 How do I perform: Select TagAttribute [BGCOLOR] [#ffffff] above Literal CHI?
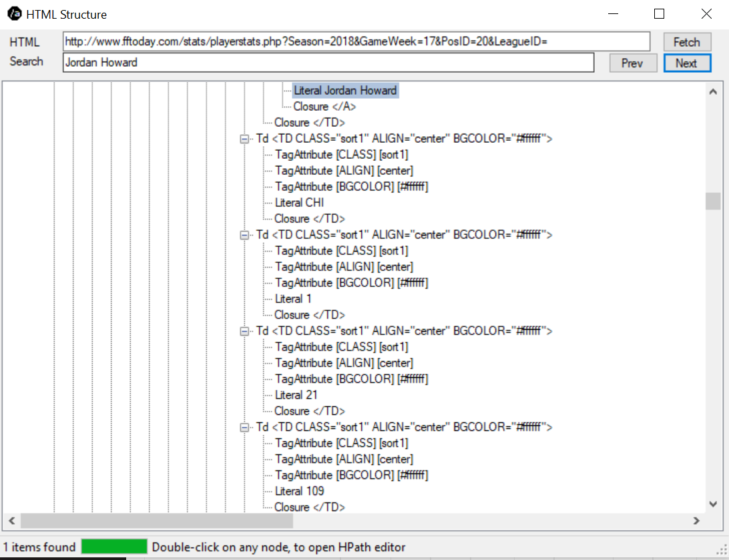(x=351, y=186)
